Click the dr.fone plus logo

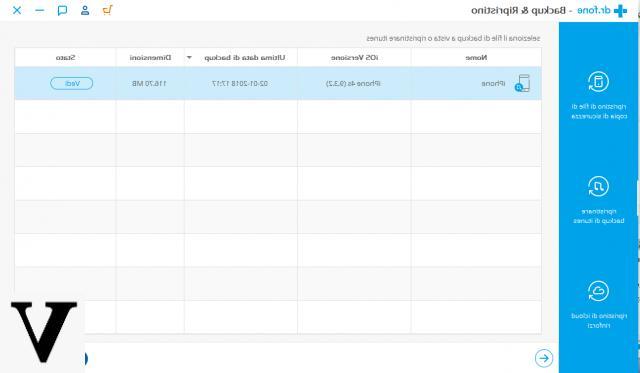(x=620, y=11)
